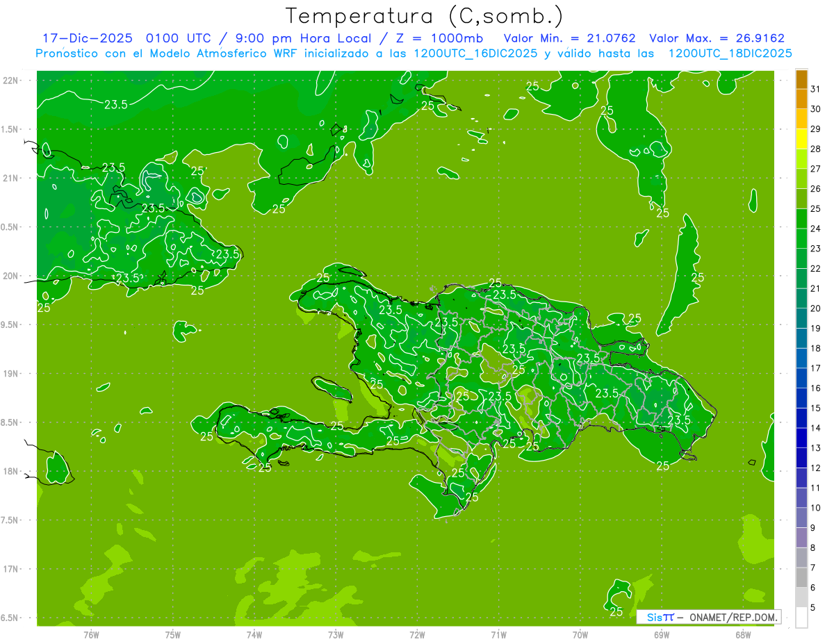This screenshot has width=834, height=644.
Task: Click the dark blue colorbar segment between 12 and 13
Action: pos(801,458)
